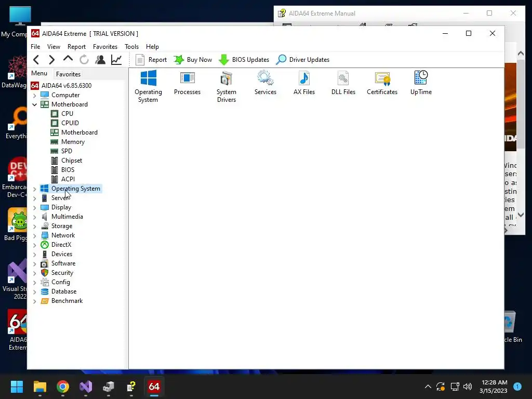Collapse the Motherboard tree node
Image resolution: width=532 pixels, height=399 pixels.
35,104
